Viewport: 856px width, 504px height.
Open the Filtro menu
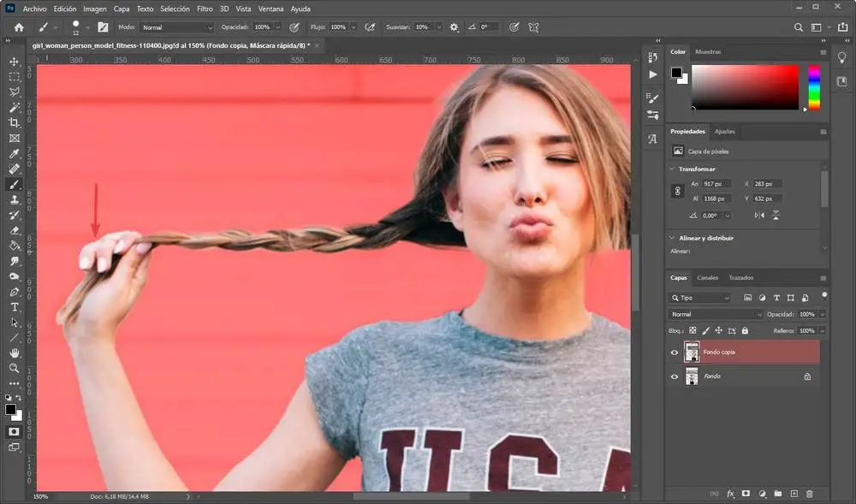pyautogui.click(x=205, y=9)
